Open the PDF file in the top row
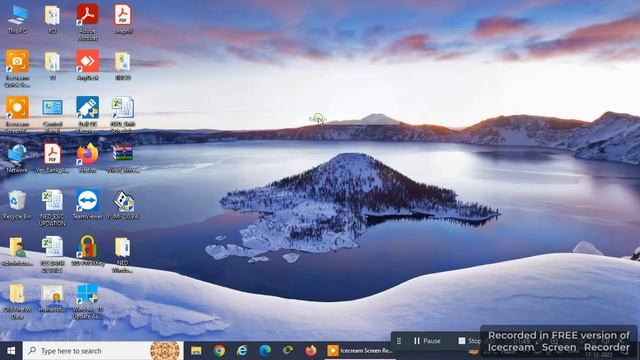Viewport: 640px width, 360px height. coord(122,19)
